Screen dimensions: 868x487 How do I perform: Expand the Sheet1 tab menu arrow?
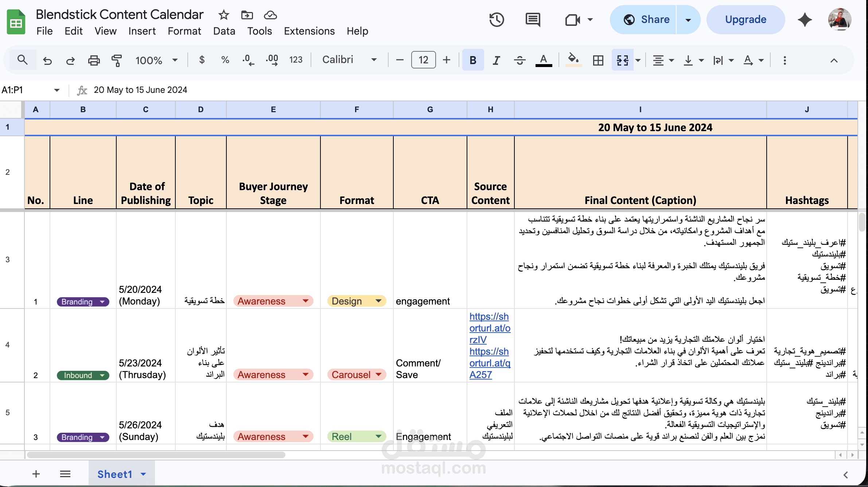coord(143,474)
